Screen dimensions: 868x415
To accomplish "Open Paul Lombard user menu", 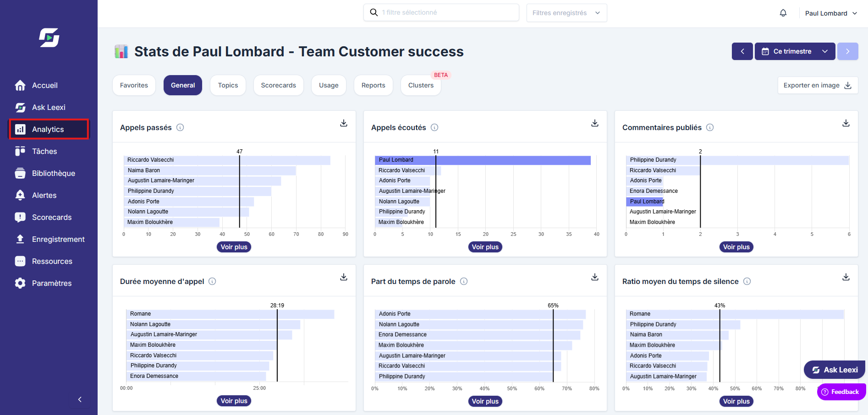I will point(831,13).
